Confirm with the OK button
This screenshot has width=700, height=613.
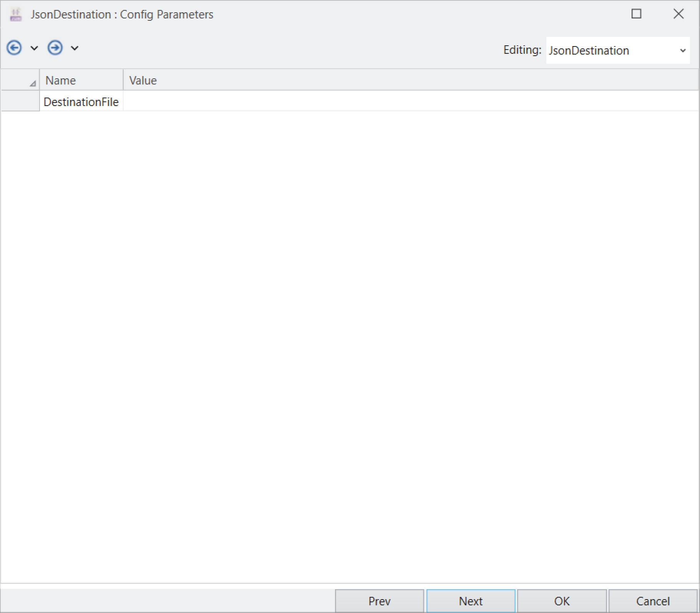[562, 601]
